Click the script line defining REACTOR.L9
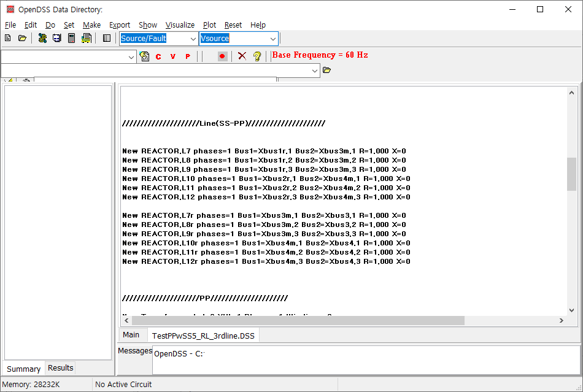Image resolution: width=583 pixels, height=392 pixels. [264, 169]
